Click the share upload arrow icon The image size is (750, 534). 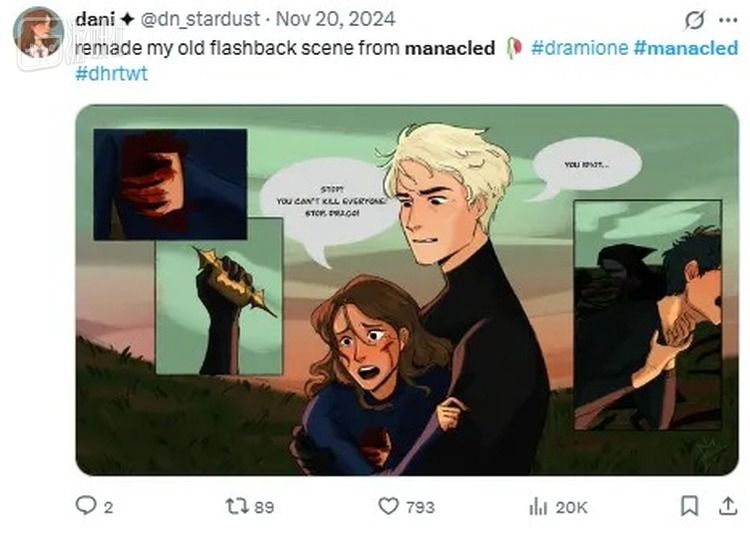[x=727, y=507]
